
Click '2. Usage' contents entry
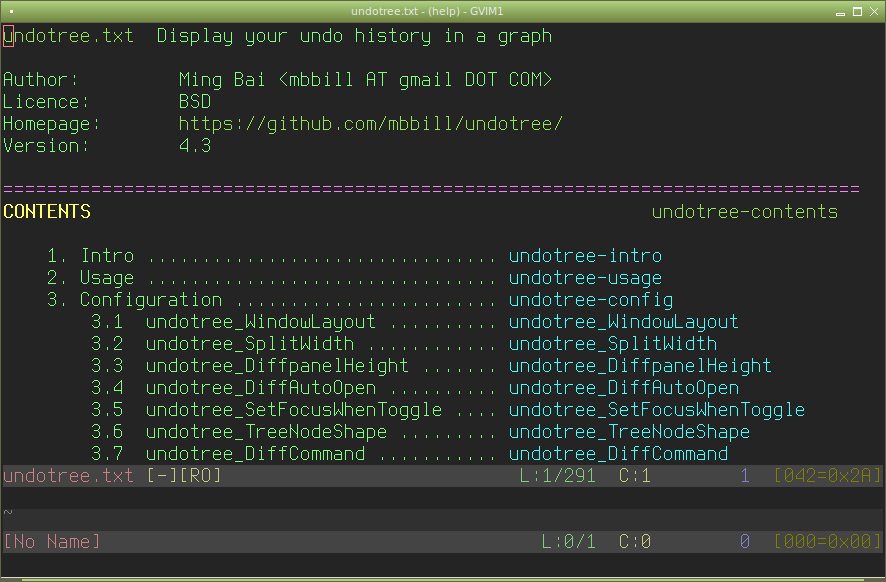pyautogui.click(x=90, y=277)
